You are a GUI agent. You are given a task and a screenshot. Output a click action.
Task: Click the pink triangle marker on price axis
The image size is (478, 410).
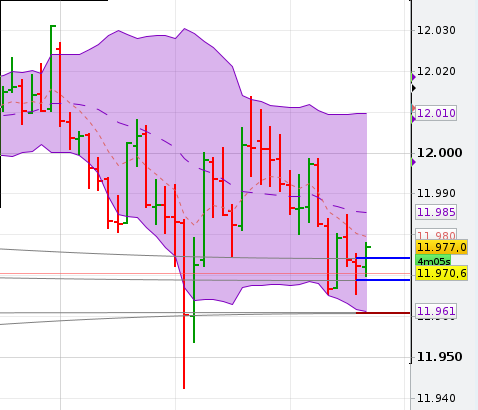click(x=414, y=108)
